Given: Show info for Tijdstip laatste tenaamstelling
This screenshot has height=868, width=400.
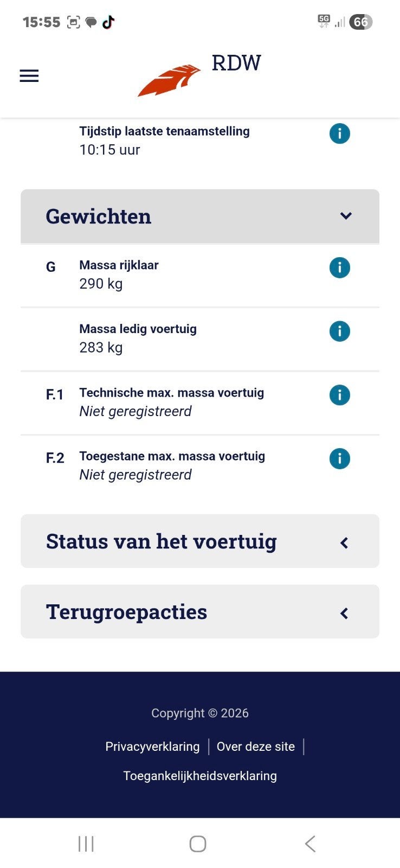Looking at the screenshot, I should tap(340, 133).
